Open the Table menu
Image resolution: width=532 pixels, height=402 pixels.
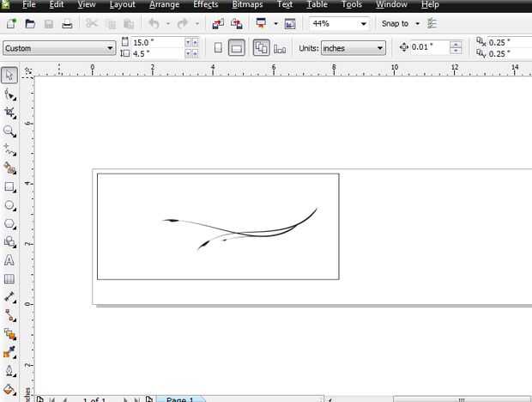pos(317,5)
